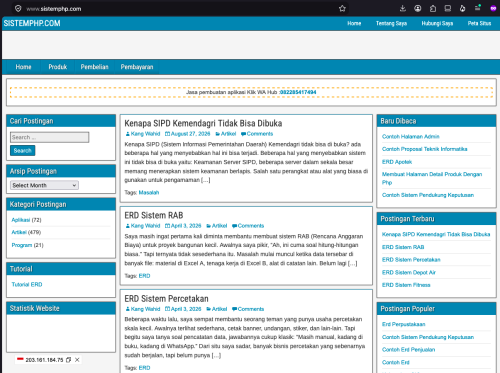This screenshot has width=500, height=373.
Task: Click the Search button
Action: pyautogui.click(x=23, y=151)
